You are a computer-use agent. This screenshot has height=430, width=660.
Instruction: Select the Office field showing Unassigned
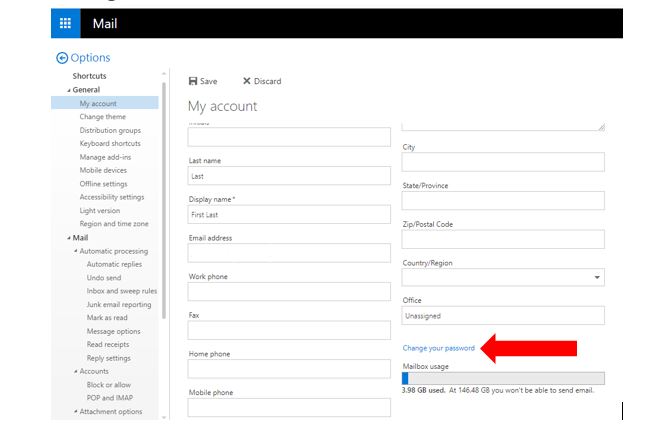coord(503,315)
